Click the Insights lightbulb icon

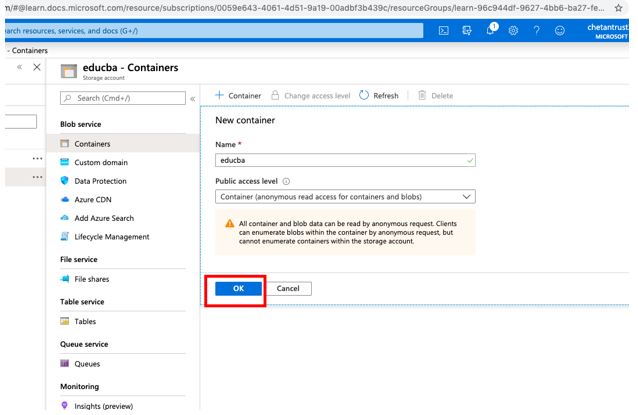coord(64,405)
